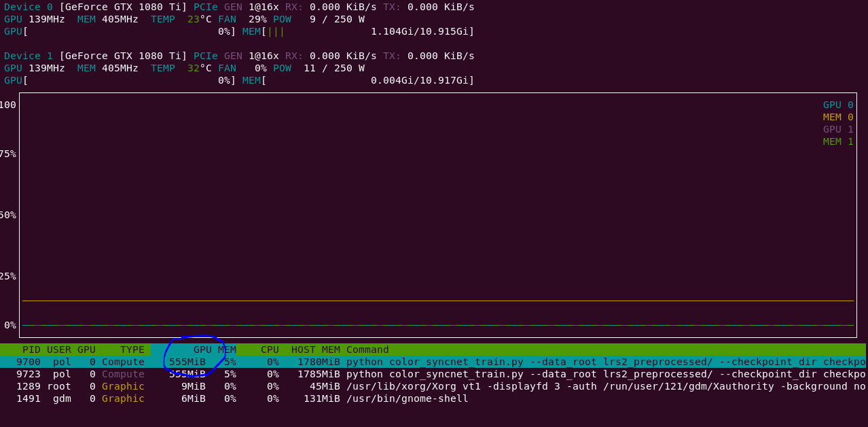Viewport: 868px width, 427px height.
Task: Select process row with PID 9700
Action: [433, 362]
